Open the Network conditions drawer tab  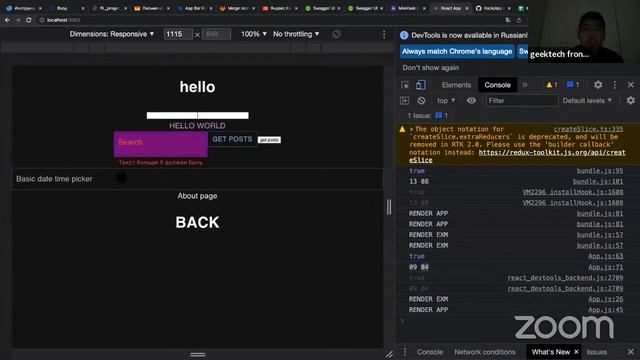(x=485, y=352)
